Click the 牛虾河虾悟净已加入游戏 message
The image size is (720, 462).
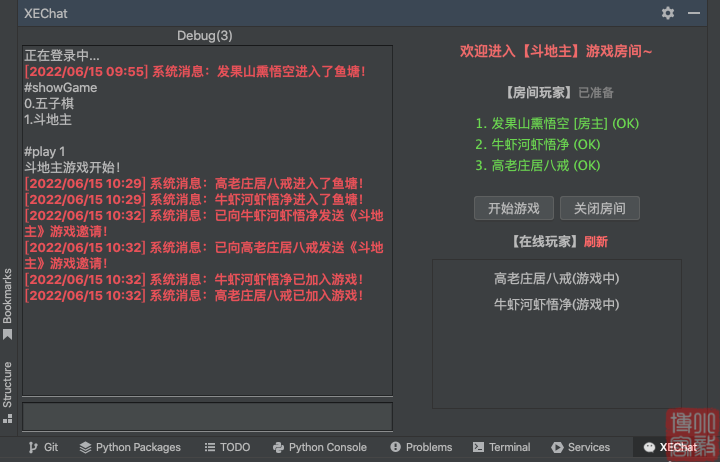pos(194,279)
